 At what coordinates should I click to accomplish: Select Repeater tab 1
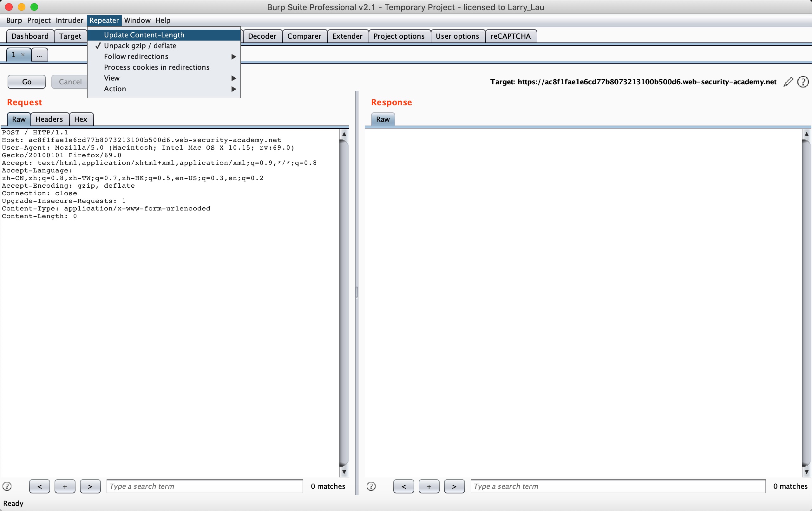(14, 55)
